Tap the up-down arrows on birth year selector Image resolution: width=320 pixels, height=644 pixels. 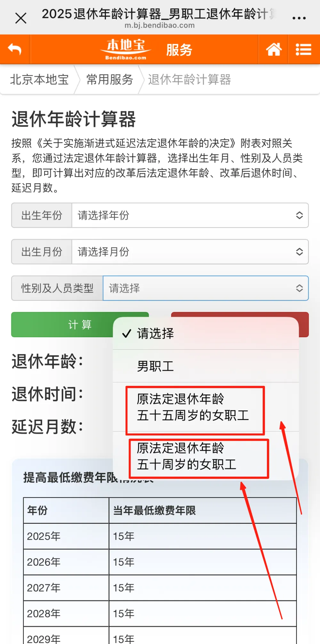click(299, 215)
